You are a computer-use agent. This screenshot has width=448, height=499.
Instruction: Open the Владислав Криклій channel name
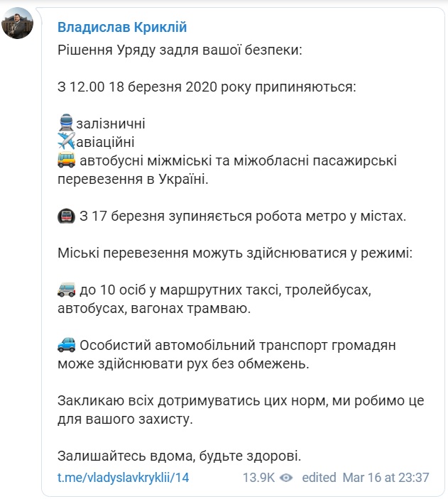point(122,27)
